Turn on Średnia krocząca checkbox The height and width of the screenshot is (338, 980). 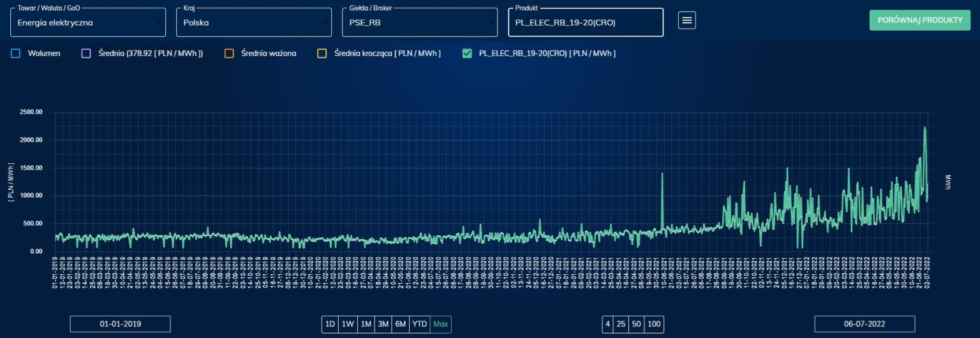[322, 54]
